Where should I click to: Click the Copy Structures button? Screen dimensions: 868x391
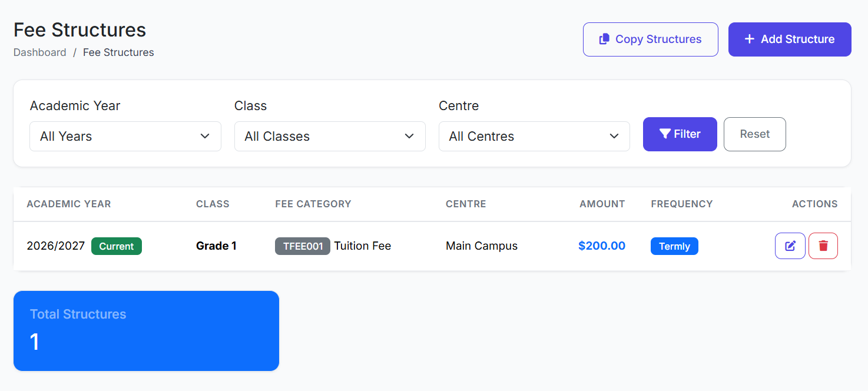point(650,39)
